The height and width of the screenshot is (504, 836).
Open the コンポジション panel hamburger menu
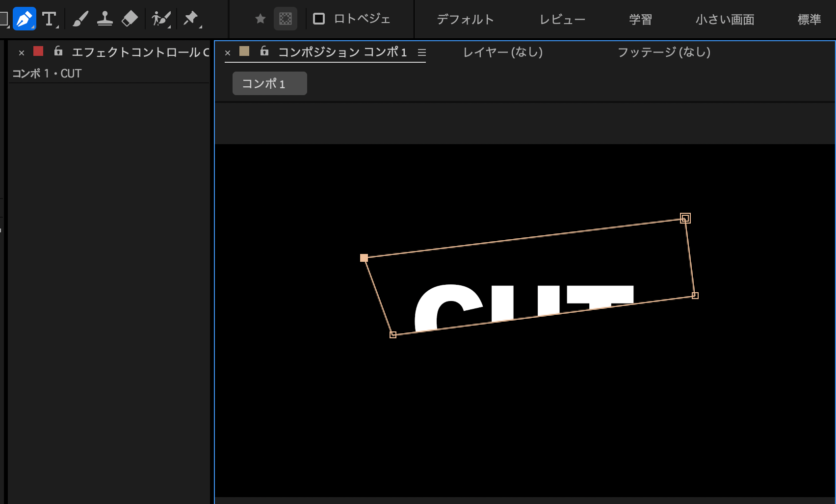pos(422,52)
